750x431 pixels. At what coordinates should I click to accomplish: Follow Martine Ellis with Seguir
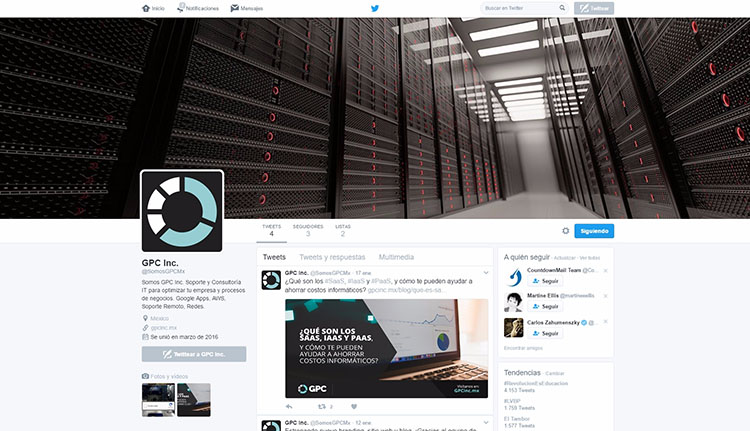pos(545,307)
